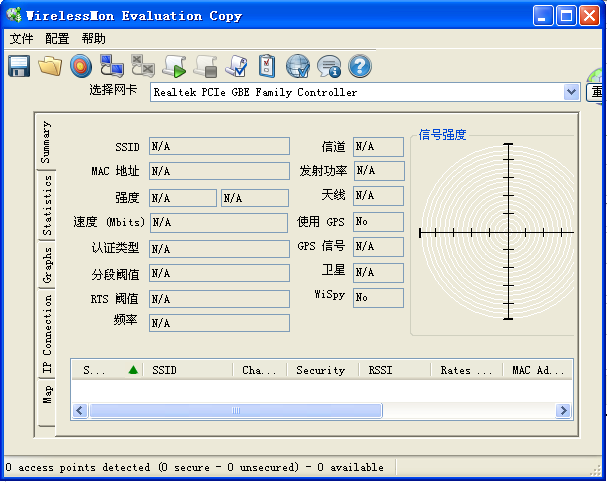Click the partially visible 重 button
Screen dimensions: 607x482
click(x=596, y=93)
